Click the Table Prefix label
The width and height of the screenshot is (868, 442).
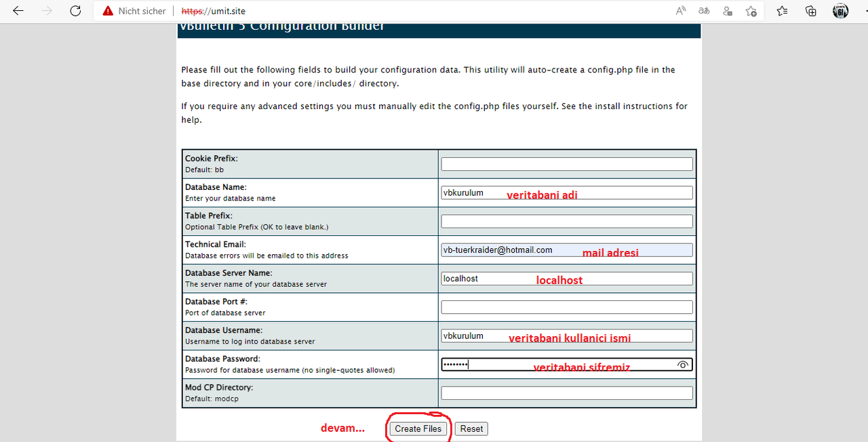point(209,216)
